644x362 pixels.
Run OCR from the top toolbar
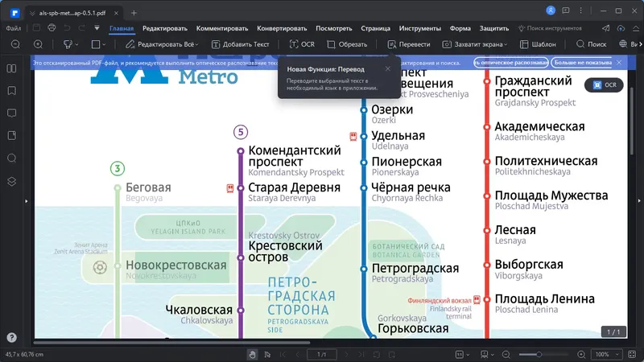tap(302, 44)
